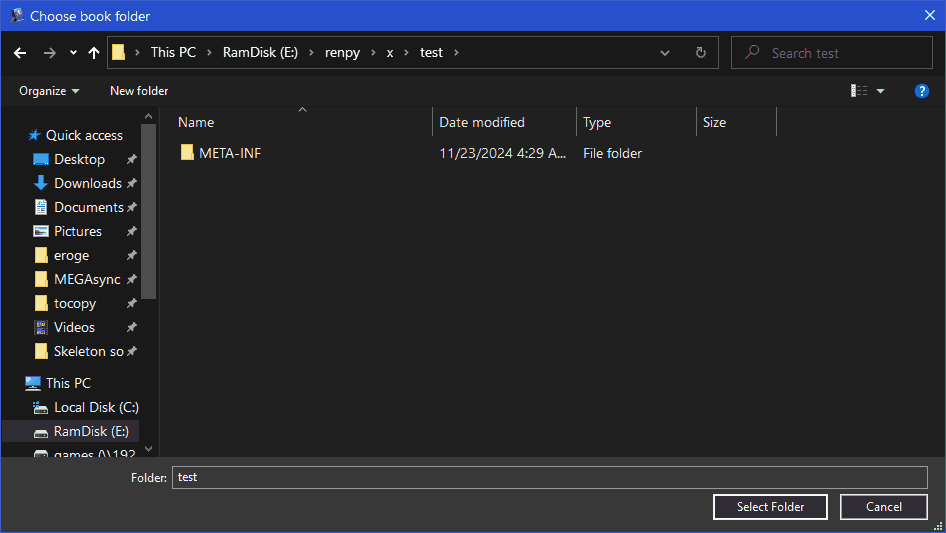Cancel the Choose book folder dialog
This screenshot has height=533, width=946.
point(883,506)
